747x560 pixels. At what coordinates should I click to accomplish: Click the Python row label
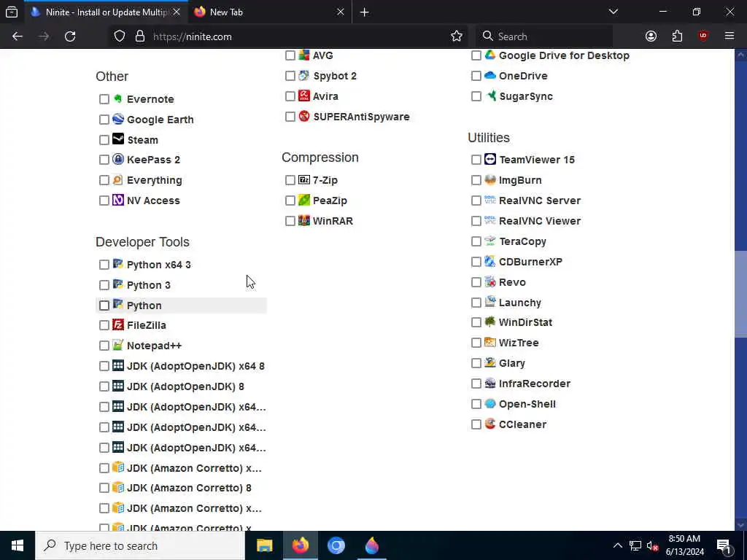click(x=144, y=306)
